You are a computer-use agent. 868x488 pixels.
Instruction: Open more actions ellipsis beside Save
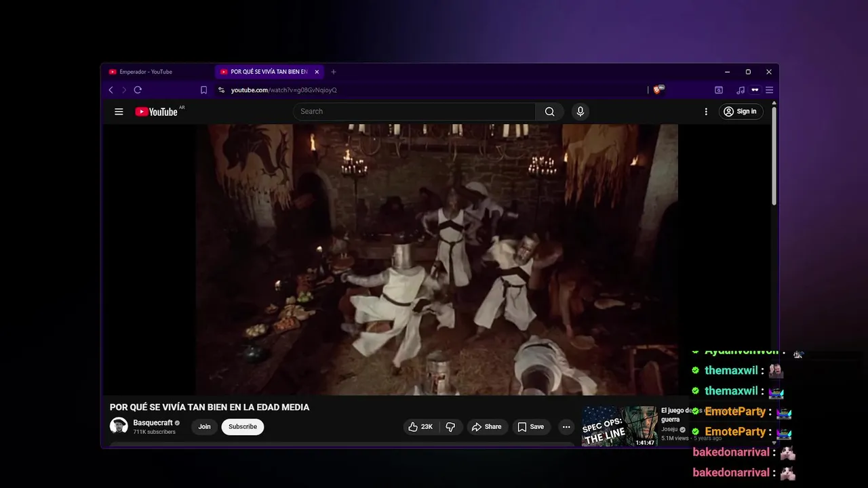566,427
